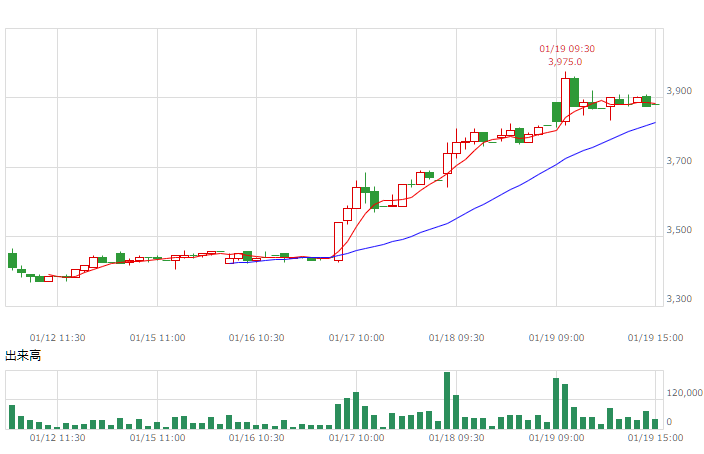Select the 3,900 price axis label

pyautogui.click(x=679, y=91)
